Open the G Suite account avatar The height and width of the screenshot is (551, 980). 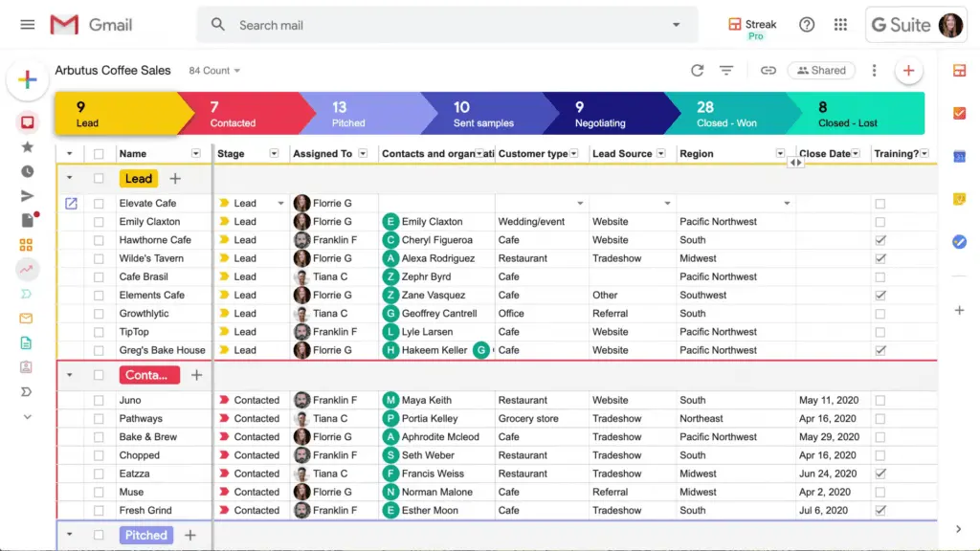(950, 25)
